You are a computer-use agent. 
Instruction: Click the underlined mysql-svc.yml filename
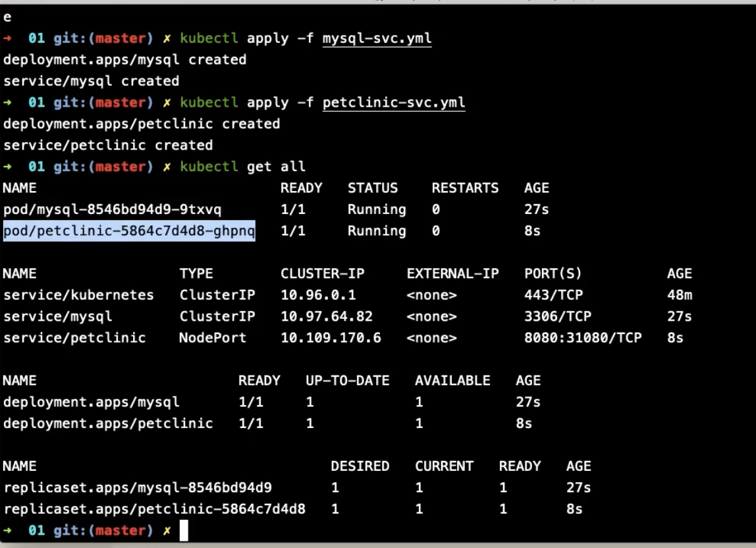(x=377, y=38)
